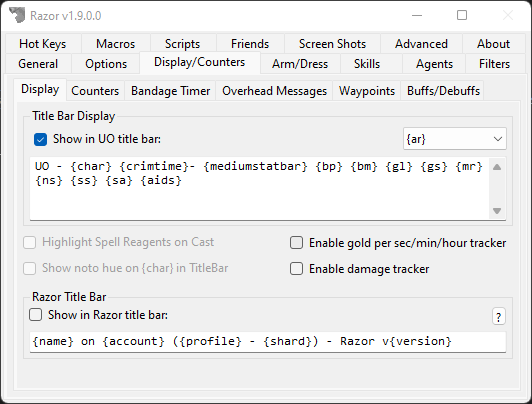
Task: Click the Razor app icon in title bar
Action: click(x=17, y=15)
